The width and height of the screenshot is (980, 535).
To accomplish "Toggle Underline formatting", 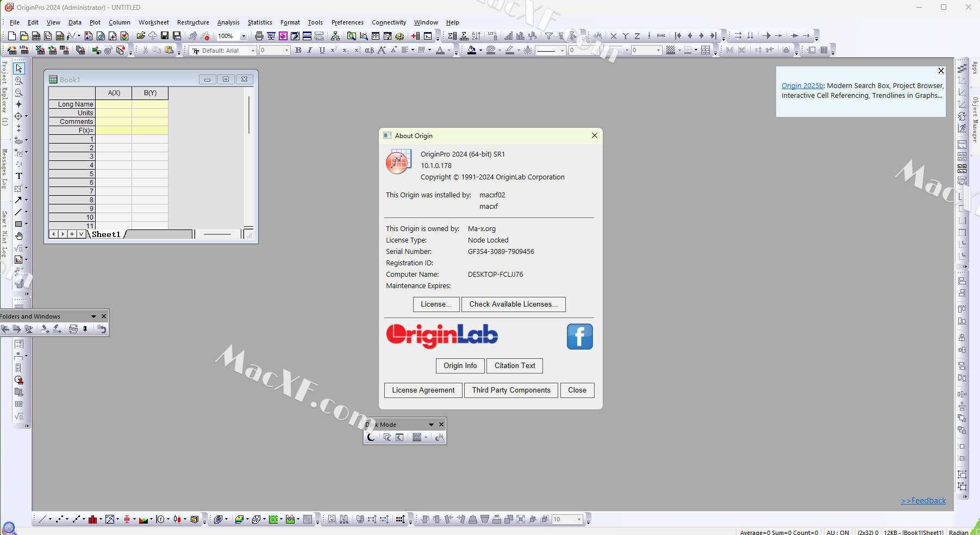I will pyautogui.click(x=322, y=51).
